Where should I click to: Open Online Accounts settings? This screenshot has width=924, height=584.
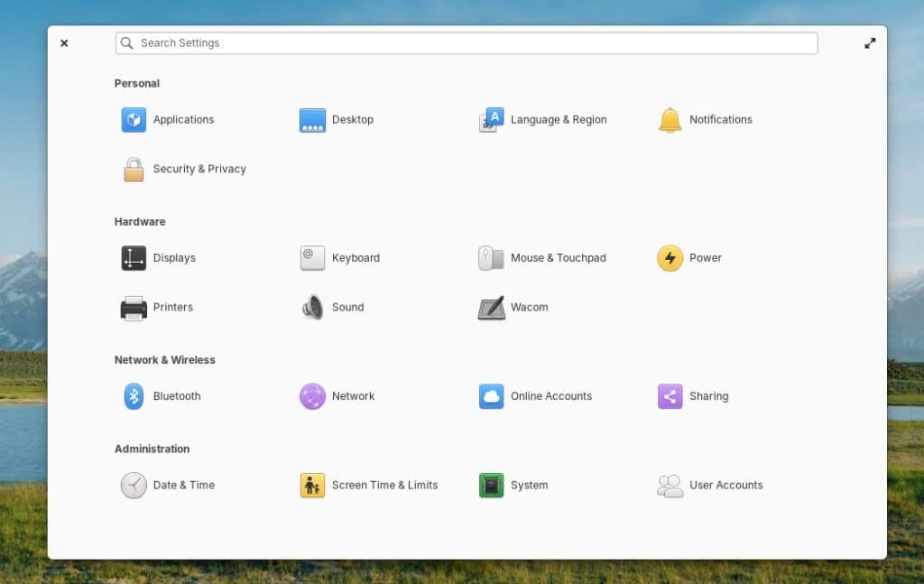(535, 395)
